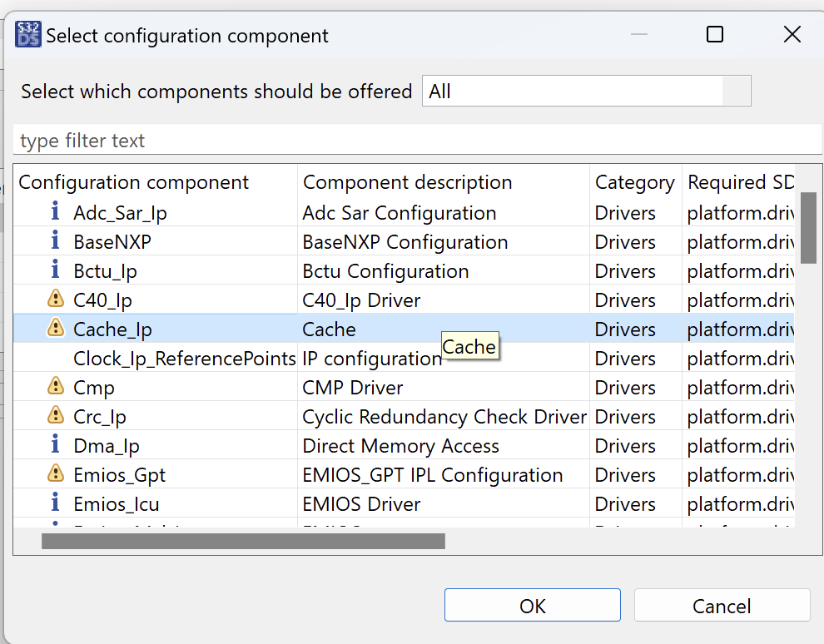Sort by Configuration component column header
This screenshot has height=644, width=824.
click(x=133, y=182)
